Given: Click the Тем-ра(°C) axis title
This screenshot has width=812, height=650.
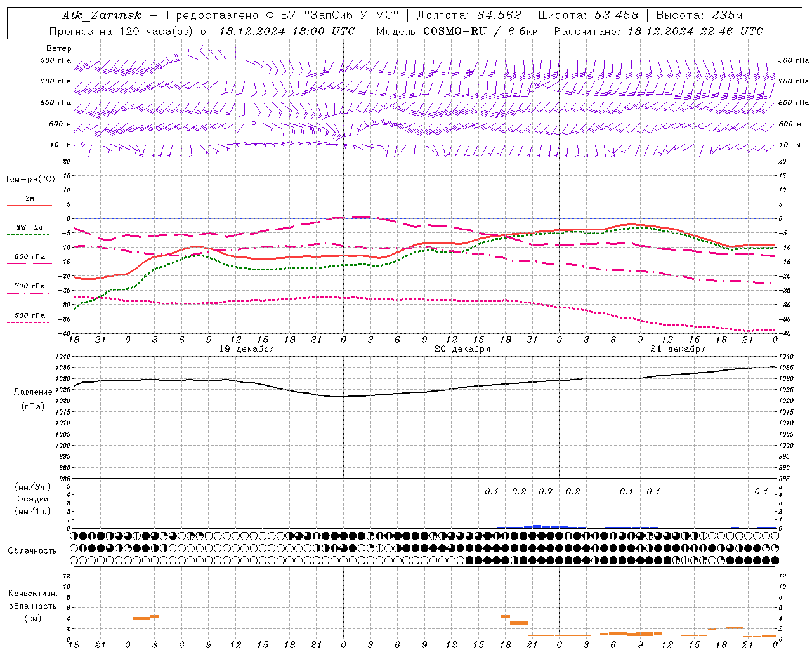Looking at the screenshot, I should click(30, 180).
